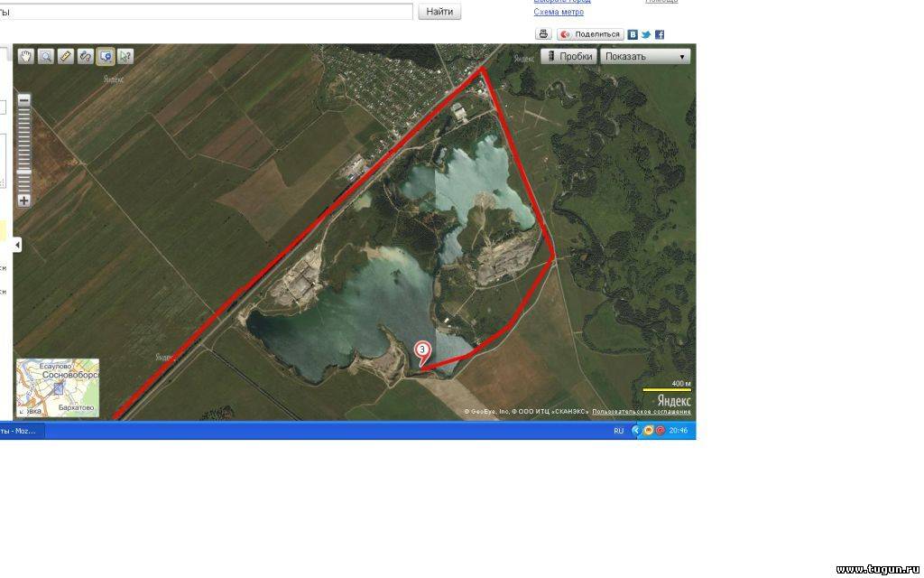Open the route building tool
The height and width of the screenshot is (578, 924).
86,57
